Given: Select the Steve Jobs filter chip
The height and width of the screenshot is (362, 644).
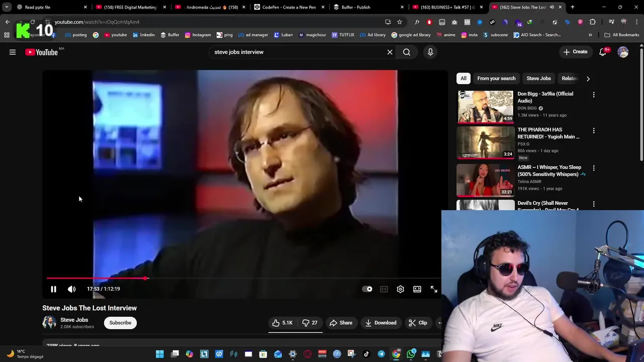Looking at the screenshot, I should tap(538, 78).
